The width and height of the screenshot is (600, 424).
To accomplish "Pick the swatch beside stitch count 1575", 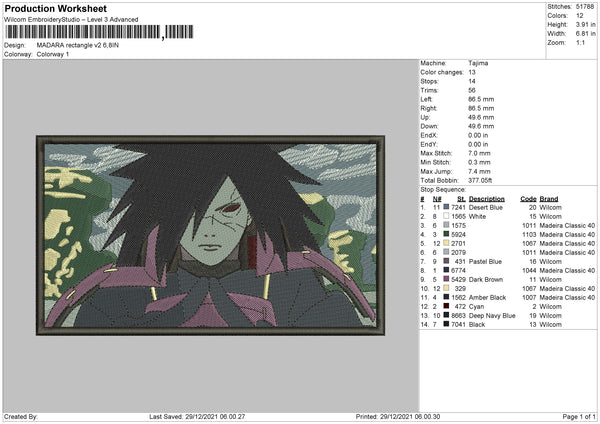I will pyautogui.click(x=446, y=225).
